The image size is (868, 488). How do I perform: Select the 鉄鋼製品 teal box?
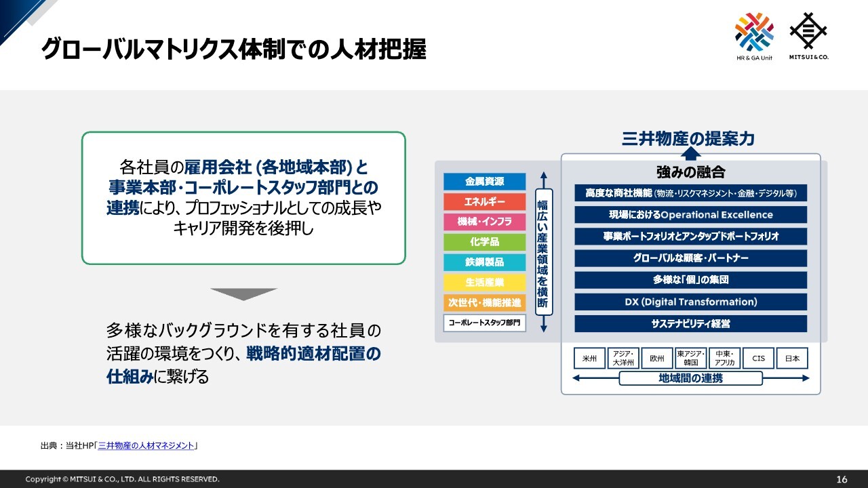point(484,262)
